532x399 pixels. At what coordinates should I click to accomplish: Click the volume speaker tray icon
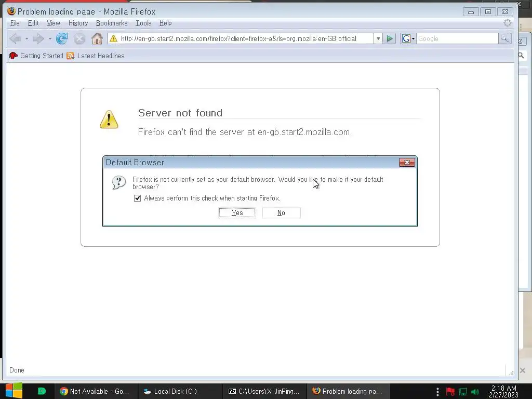coord(475,392)
